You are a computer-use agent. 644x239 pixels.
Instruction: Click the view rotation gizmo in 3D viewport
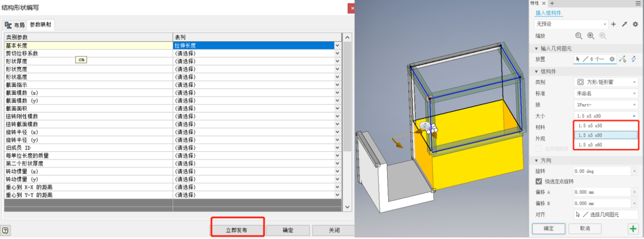(426, 126)
